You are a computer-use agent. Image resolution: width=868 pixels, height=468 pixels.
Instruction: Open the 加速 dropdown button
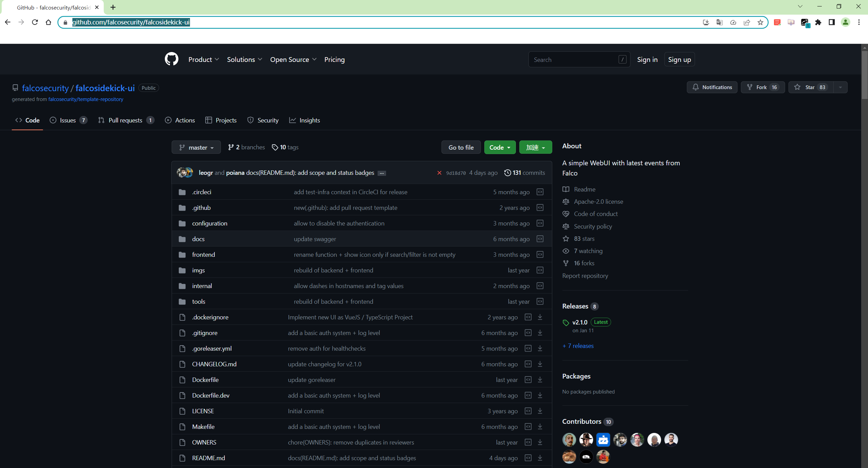(535, 147)
